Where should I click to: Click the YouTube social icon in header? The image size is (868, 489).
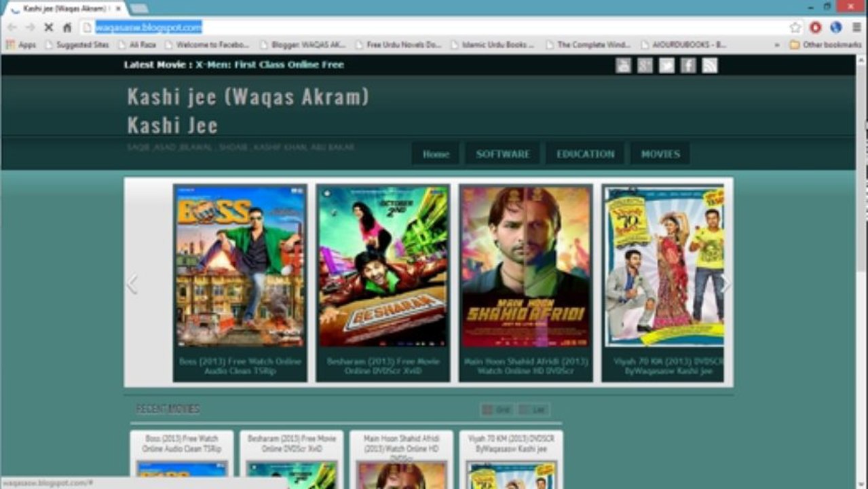623,65
